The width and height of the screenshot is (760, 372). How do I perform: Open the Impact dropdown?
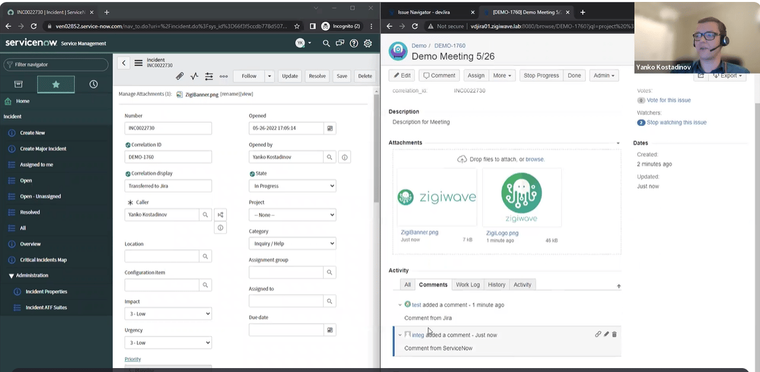168,314
